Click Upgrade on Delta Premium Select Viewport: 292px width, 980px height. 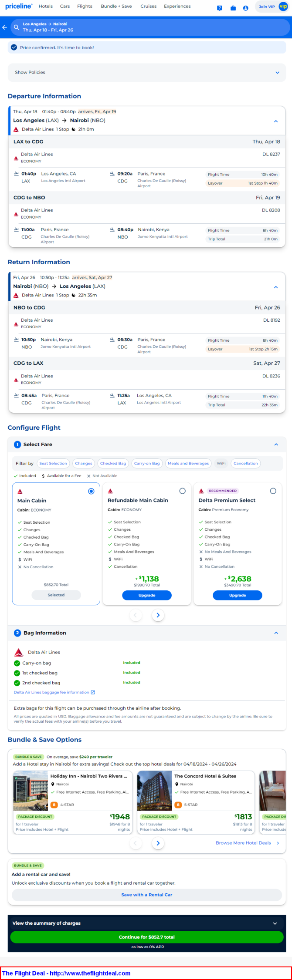coord(238,595)
